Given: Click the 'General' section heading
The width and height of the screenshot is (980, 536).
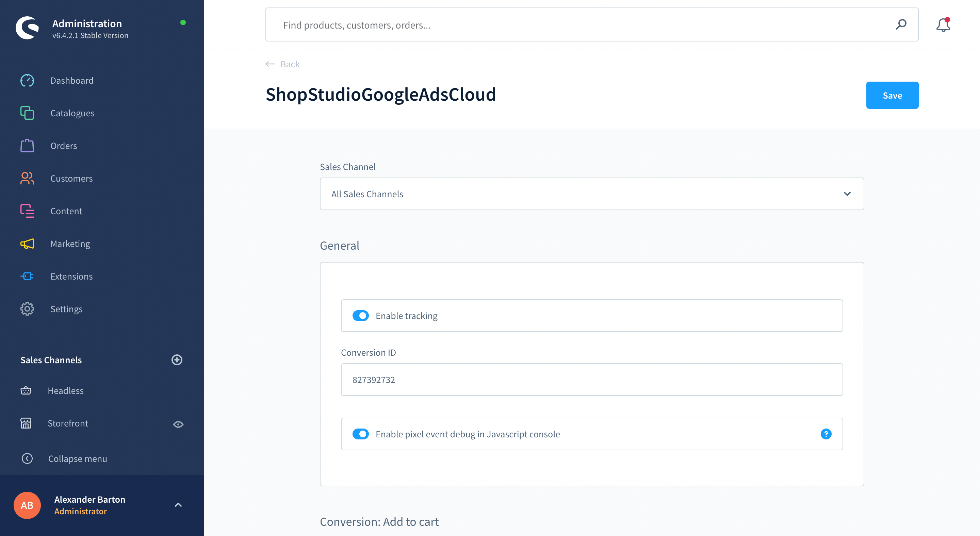Looking at the screenshot, I should (339, 246).
